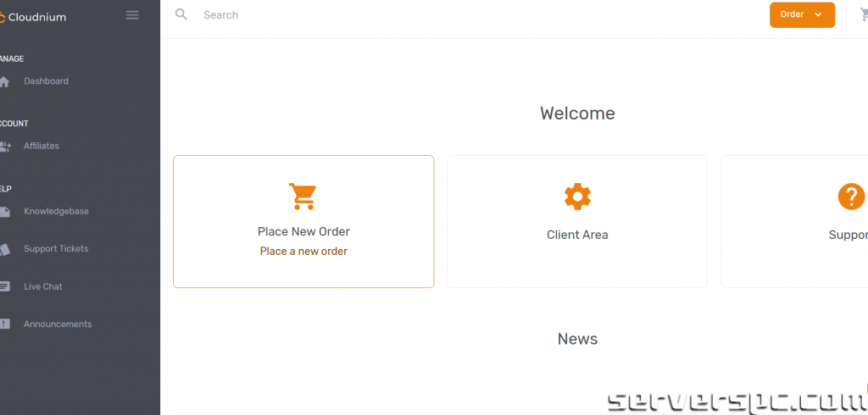Go to Dashboard menu item
The image size is (868, 415).
(46, 81)
